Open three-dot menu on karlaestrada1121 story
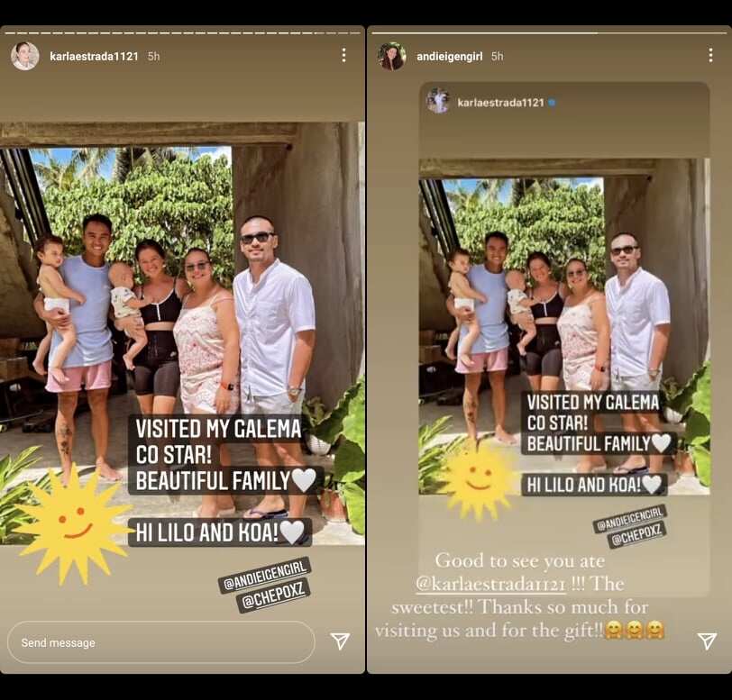 point(343,56)
